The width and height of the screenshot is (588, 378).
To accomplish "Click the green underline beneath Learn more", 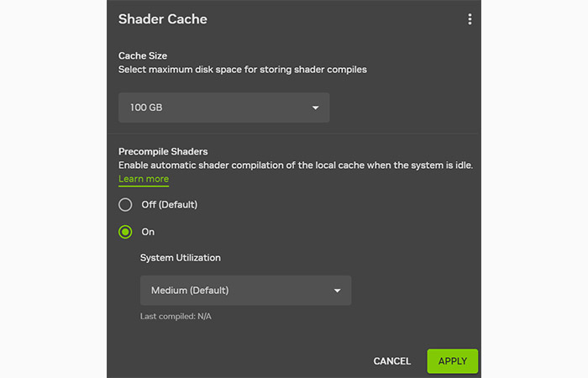I will (144, 186).
